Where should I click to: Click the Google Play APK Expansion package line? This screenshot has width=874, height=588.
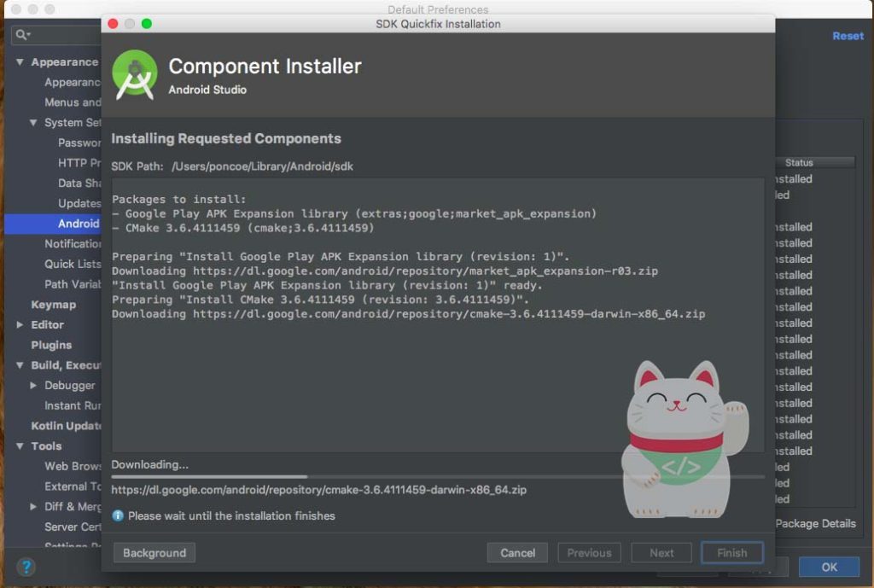pyautogui.click(x=354, y=213)
